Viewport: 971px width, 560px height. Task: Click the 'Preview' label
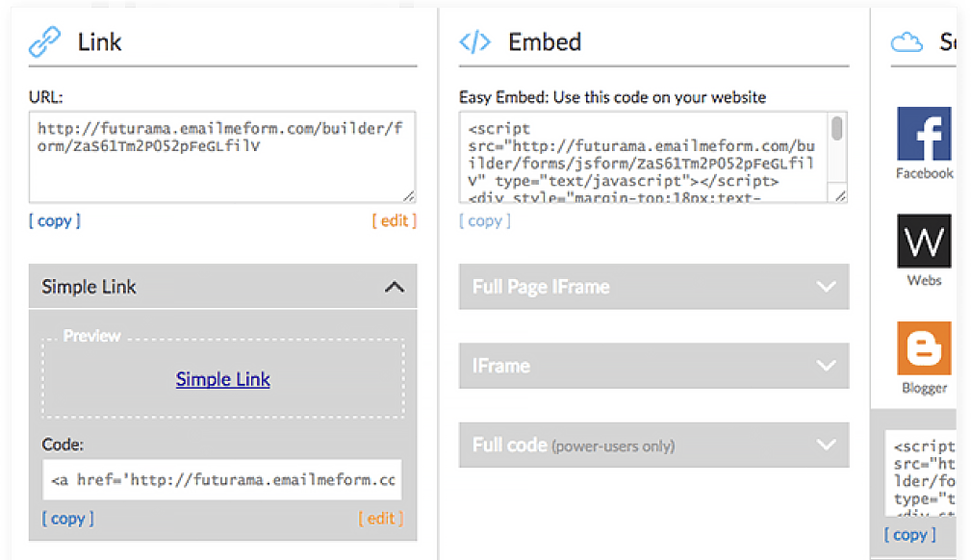coord(91,336)
